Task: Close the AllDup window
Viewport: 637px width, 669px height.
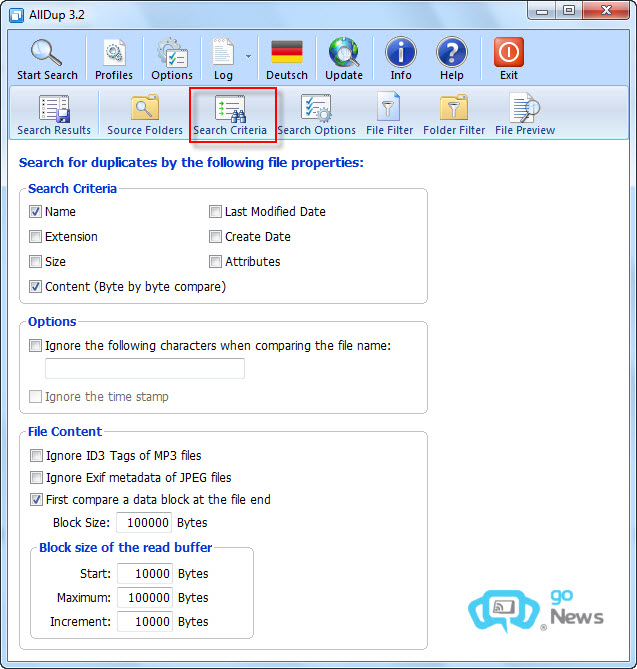Action: (x=606, y=11)
